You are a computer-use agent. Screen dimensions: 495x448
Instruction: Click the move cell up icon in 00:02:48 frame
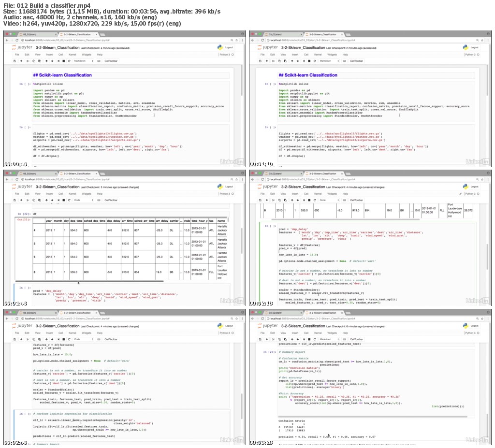coord(46,339)
